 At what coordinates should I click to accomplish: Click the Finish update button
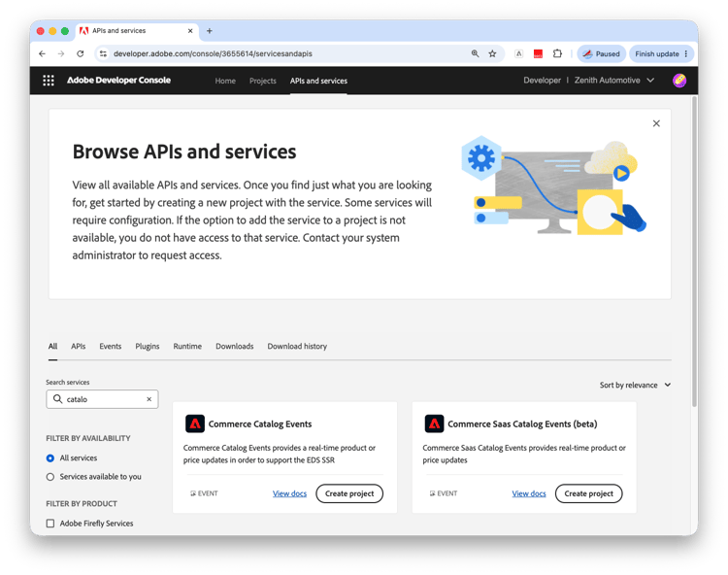click(657, 53)
